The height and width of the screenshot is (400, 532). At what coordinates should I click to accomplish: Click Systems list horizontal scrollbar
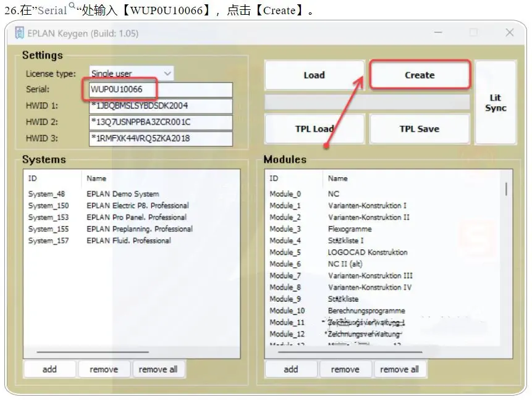click(93, 352)
